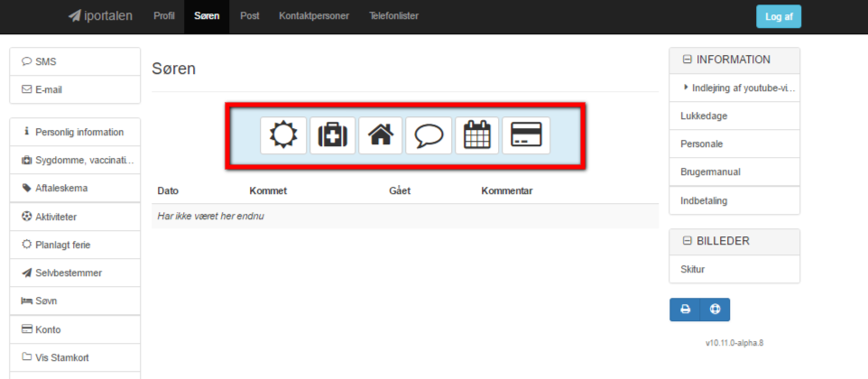This screenshot has width=868, height=379.
Task: Switch to the Profil tab
Action: [x=164, y=16]
